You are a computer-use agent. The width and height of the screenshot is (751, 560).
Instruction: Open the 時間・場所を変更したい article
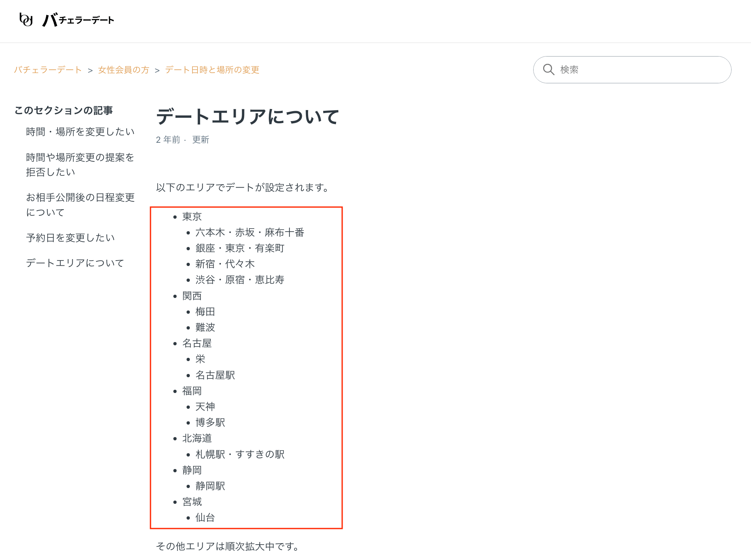(80, 131)
